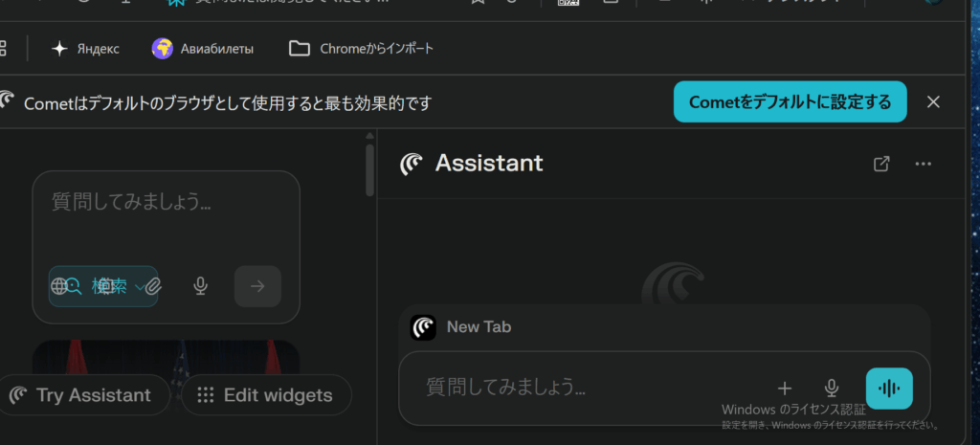Viewport: 980px width, 445px height.
Task: Click the left 質問してみましょう search text area
Action: [165, 215]
